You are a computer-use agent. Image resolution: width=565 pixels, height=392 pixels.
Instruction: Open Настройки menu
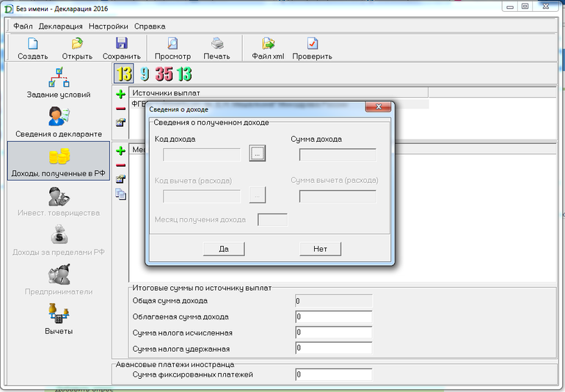pyautogui.click(x=108, y=26)
